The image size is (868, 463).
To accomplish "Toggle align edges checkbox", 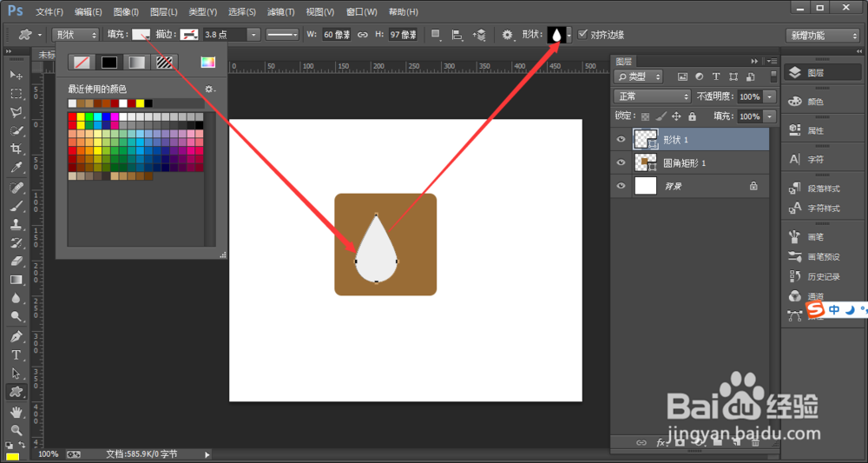I will click(582, 35).
